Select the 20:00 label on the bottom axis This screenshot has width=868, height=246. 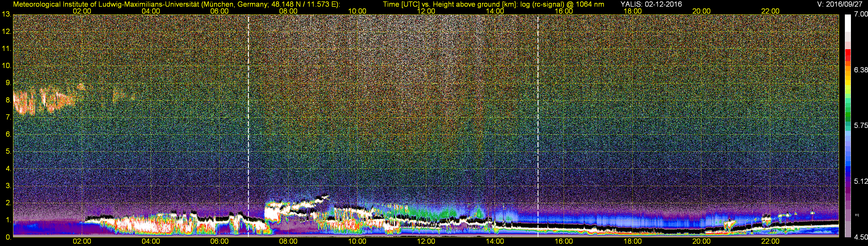click(x=702, y=242)
